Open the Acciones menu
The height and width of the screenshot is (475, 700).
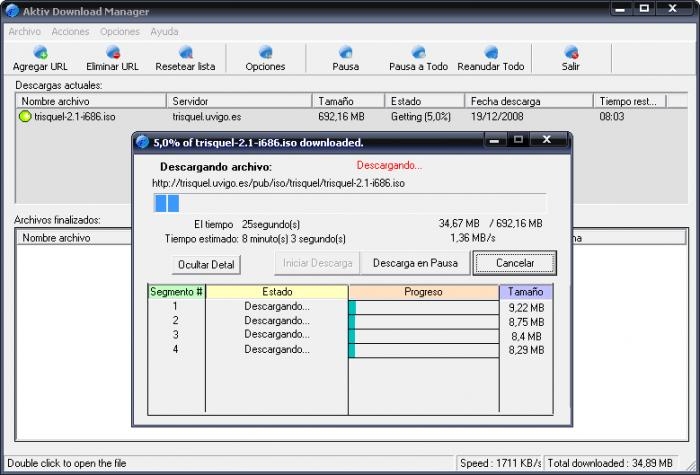70,32
